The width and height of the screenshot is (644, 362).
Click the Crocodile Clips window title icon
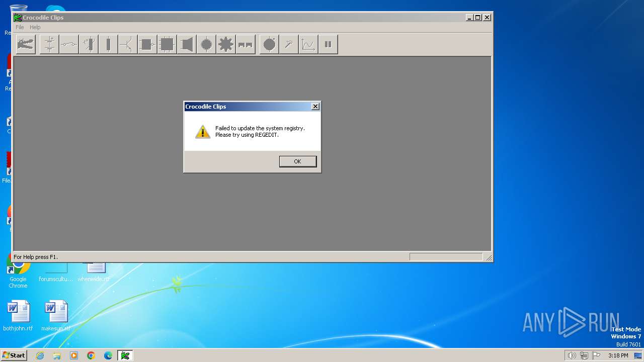[x=18, y=18]
